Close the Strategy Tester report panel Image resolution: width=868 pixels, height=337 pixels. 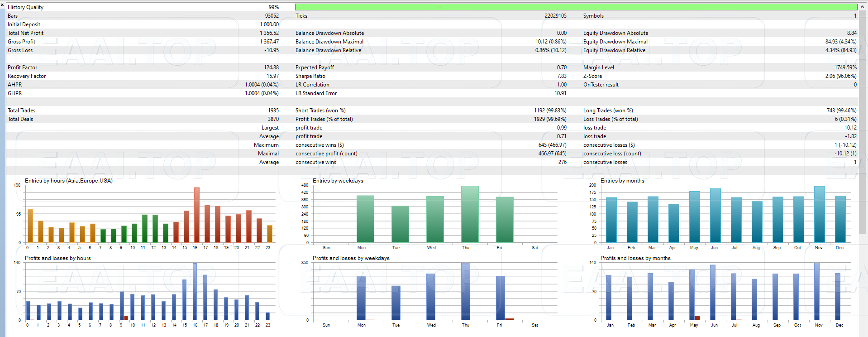(2, 5)
